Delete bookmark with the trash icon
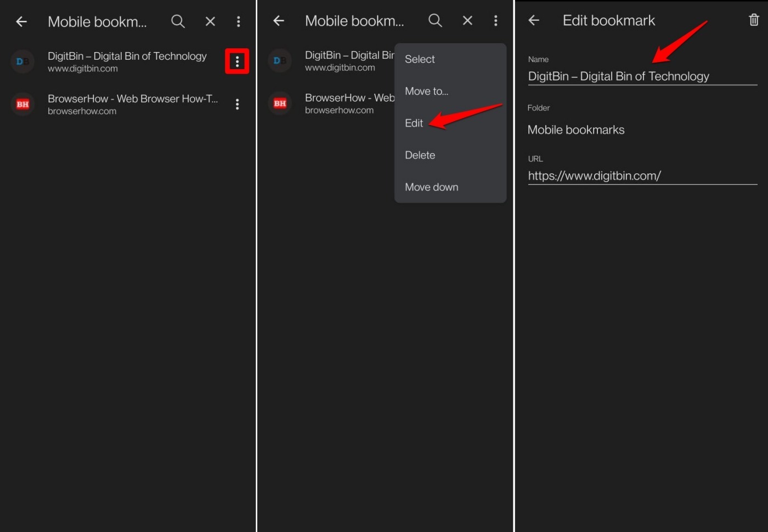 pos(754,20)
